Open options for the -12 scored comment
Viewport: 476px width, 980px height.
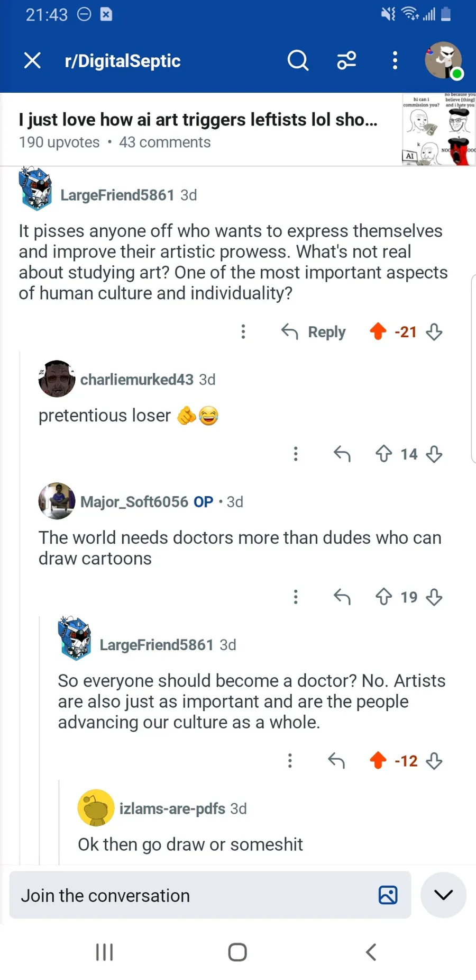[290, 761]
